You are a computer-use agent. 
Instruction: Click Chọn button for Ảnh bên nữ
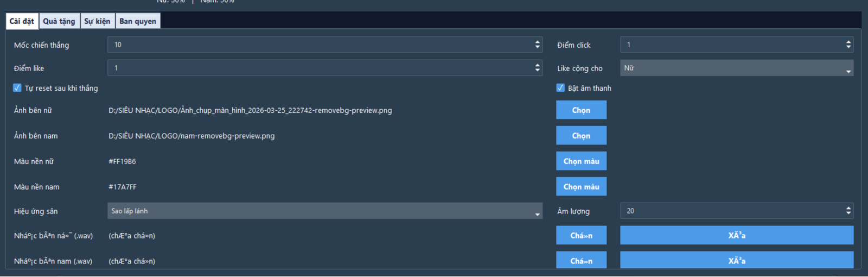pyautogui.click(x=581, y=110)
